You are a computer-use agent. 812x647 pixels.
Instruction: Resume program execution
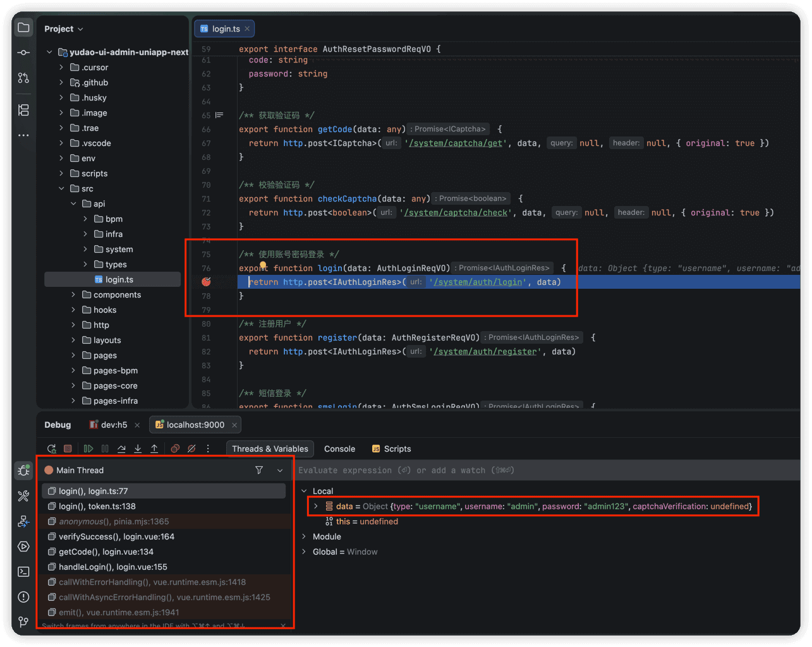click(x=88, y=449)
